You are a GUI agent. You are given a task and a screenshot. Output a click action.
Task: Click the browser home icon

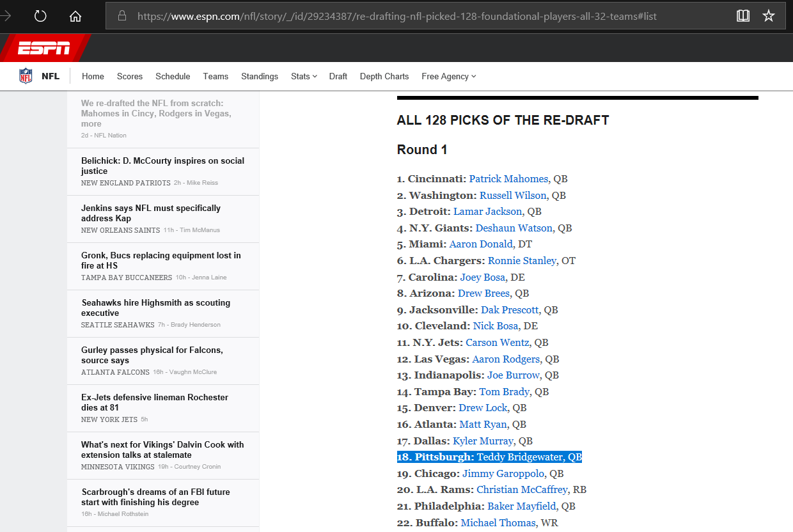75,16
